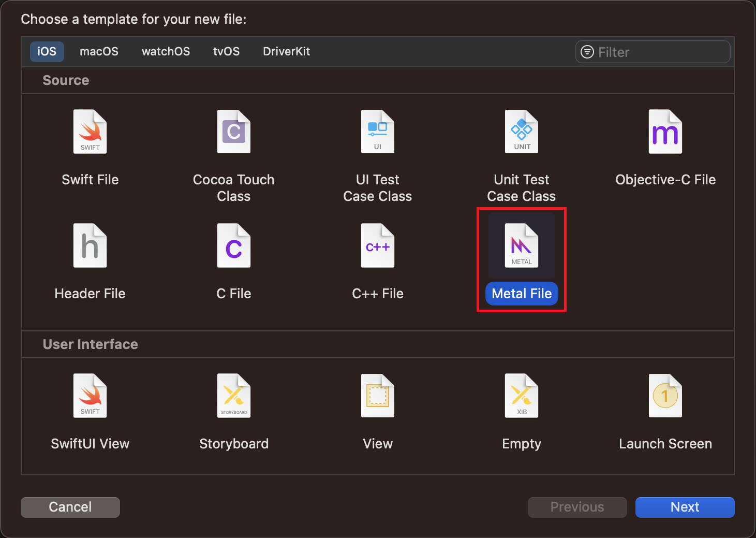Select the Metal File template icon
This screenshot has height=538, width=756.
522,245
